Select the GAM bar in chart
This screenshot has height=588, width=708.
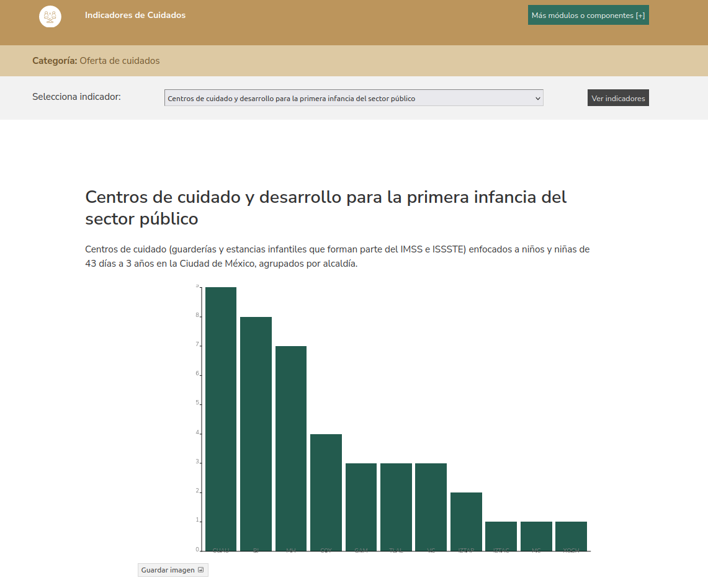click(361, 507)
